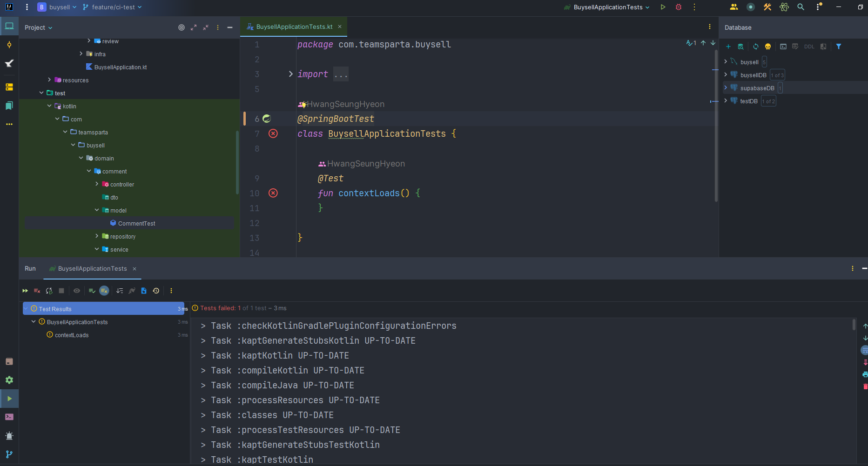Open the database filter options
The width and height of the screenshot is (868, 466).
coord(839,47)
